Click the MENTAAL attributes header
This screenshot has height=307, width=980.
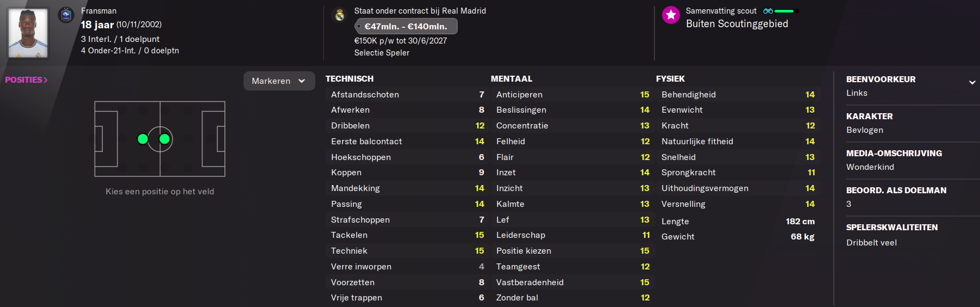pyautogui.click(x=511, y=79)
